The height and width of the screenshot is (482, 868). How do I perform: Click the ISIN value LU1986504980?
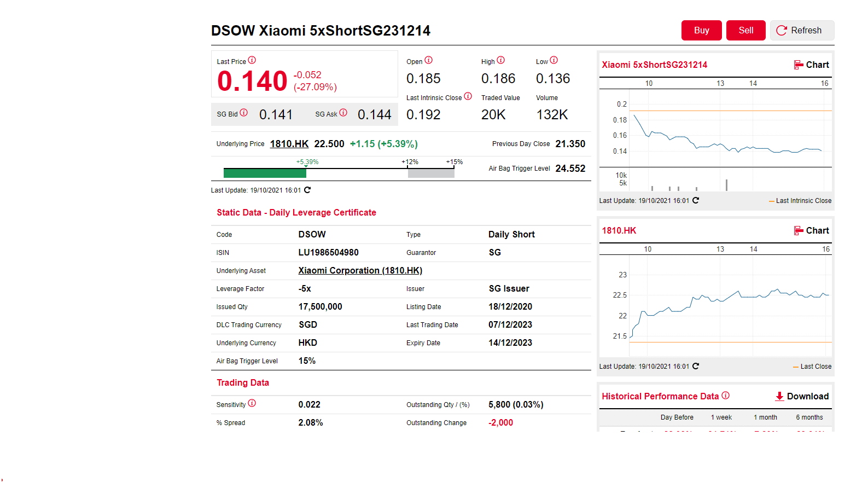329,252
